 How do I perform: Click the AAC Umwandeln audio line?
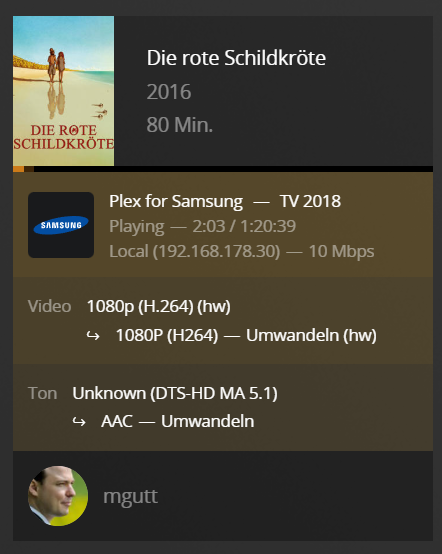tap(177, 421)
